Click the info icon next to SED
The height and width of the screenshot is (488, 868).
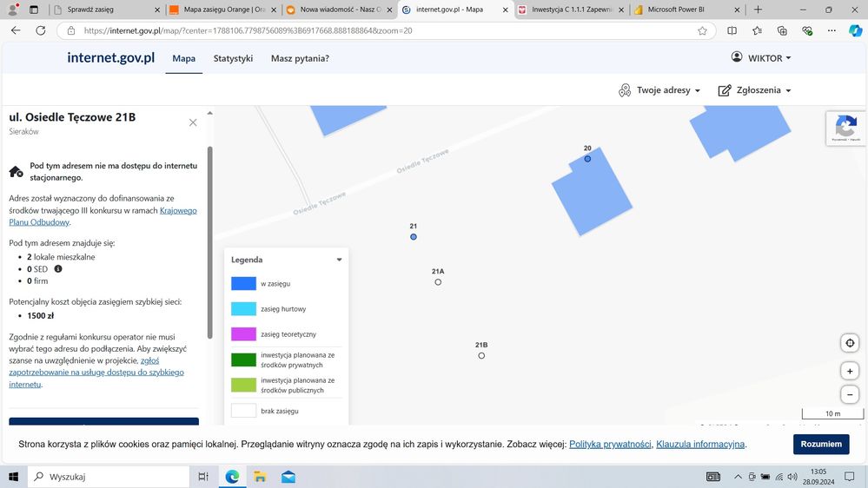tap(58, 269)
